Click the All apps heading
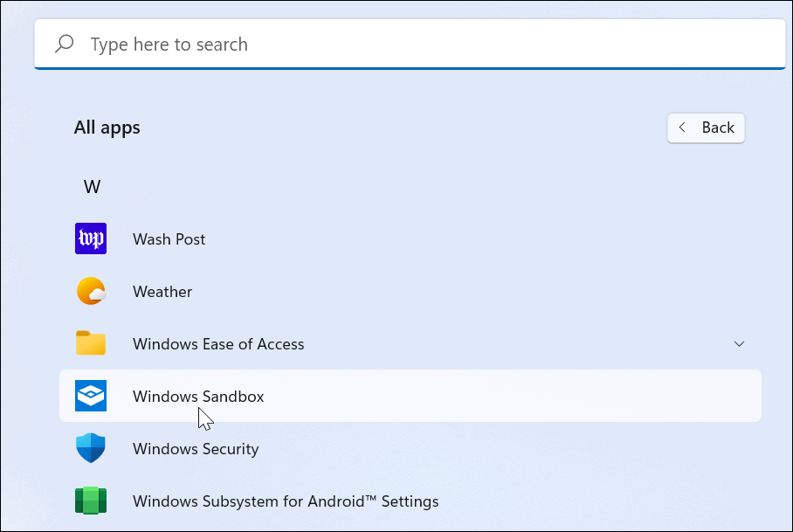 107,127
